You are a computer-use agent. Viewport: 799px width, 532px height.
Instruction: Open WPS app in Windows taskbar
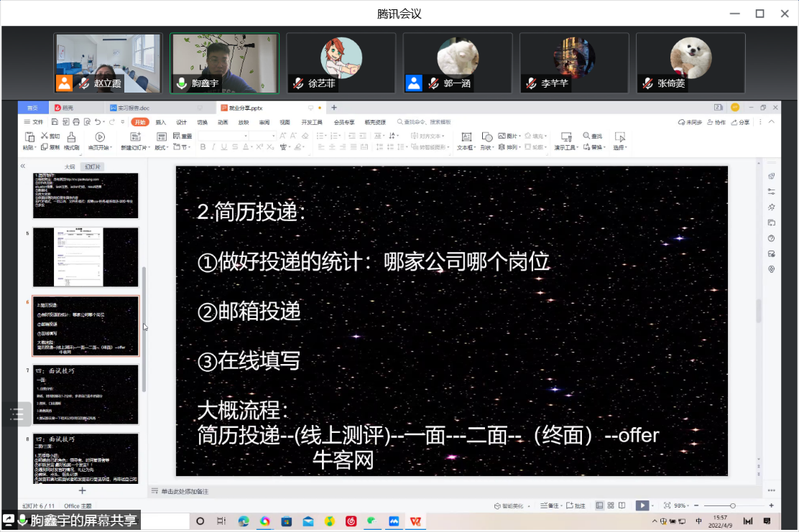click(x=415, y=521)
